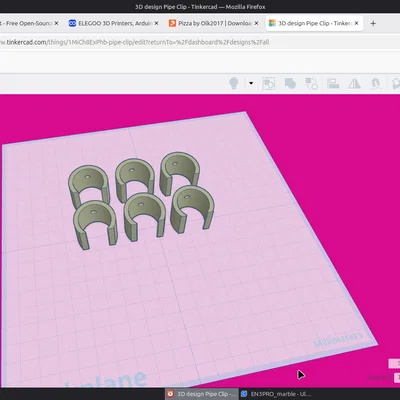Open EN3PRO_marble taskbar entry
The image size is (400, 400).
[x=276, y=394]
